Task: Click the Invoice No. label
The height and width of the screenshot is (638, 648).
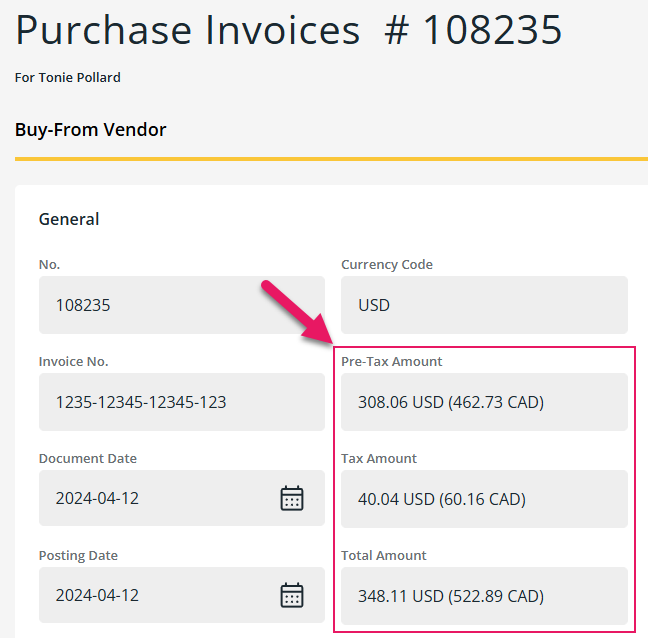Action: click(74, 362)
